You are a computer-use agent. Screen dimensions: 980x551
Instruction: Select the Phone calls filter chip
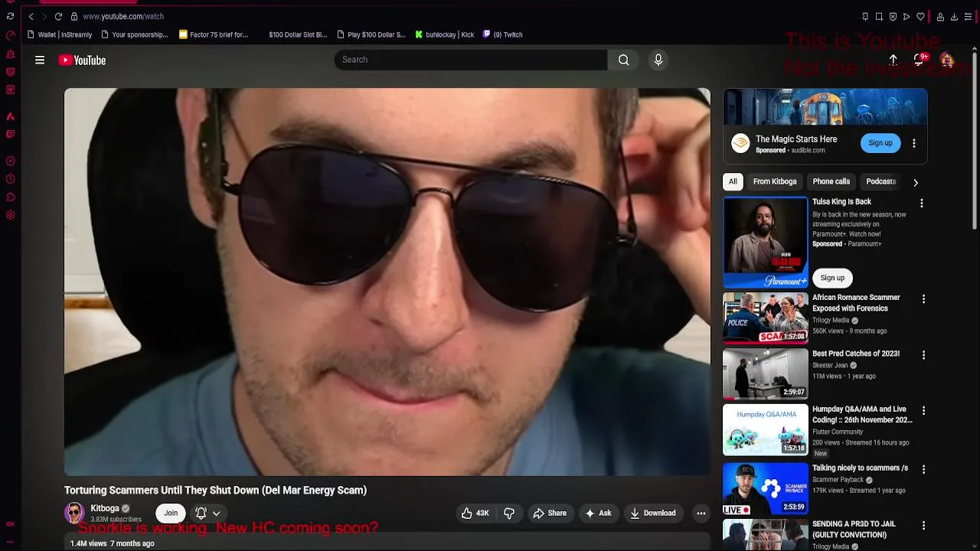point(831,181)
